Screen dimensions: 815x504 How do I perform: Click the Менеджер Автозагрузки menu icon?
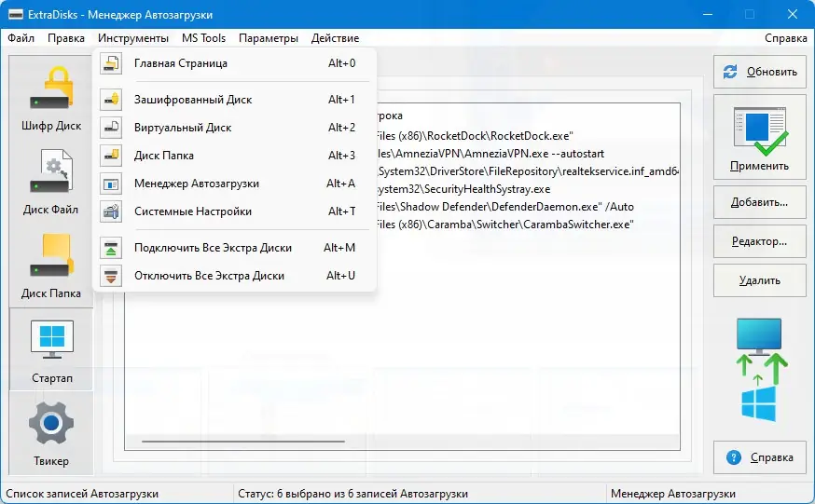pyautogui.click(x=111, y=184)
